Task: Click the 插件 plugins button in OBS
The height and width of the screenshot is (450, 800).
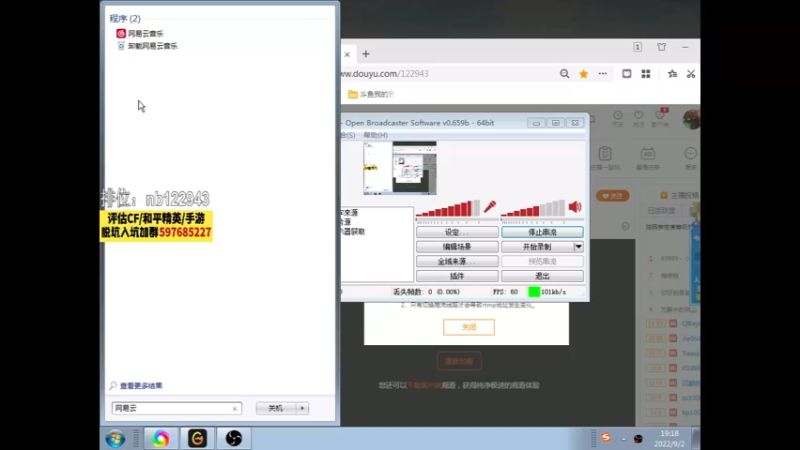Action: click(x=457, y=276)
